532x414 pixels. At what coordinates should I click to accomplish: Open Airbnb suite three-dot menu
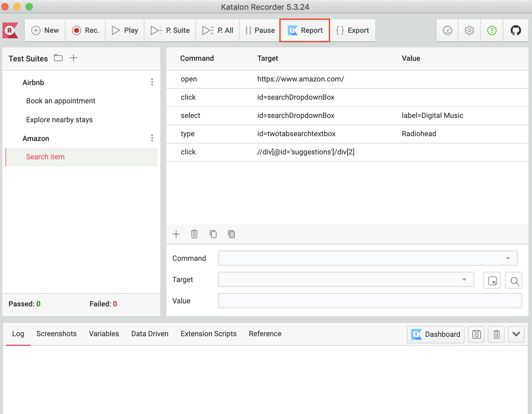[x=152, y=82]
